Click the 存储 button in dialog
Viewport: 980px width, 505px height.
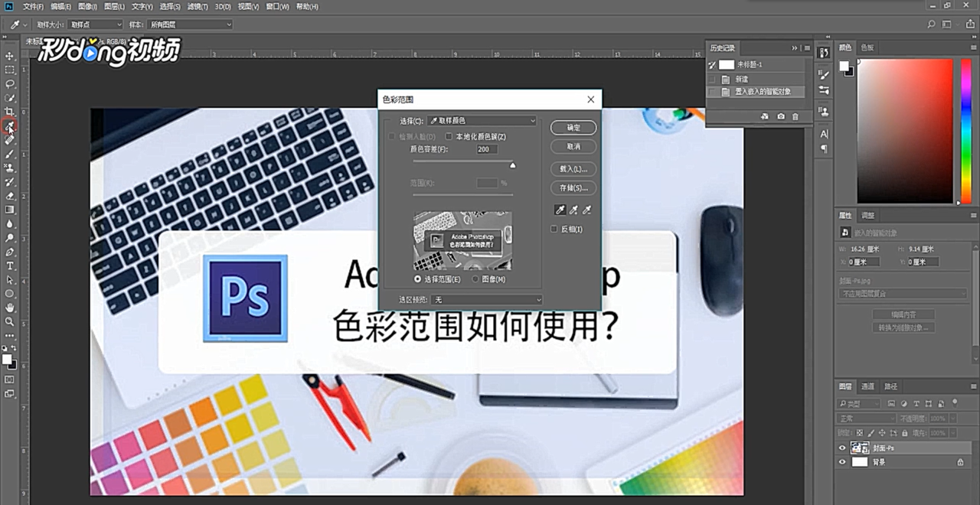point(573,187)
